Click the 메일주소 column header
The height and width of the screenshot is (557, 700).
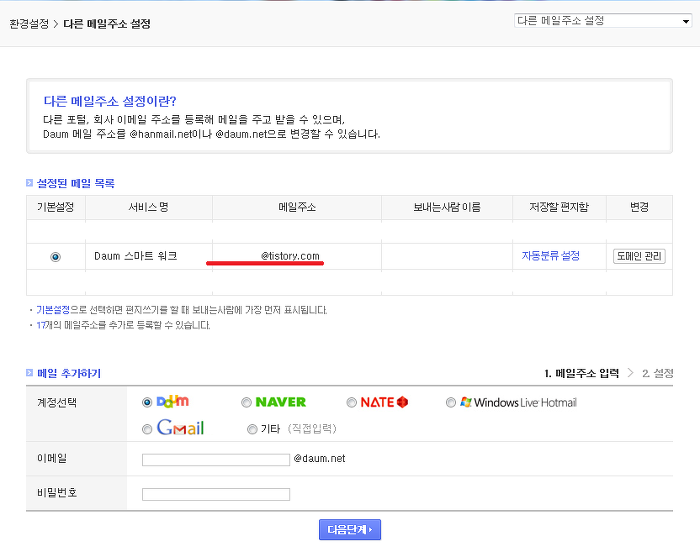point(297,207)
